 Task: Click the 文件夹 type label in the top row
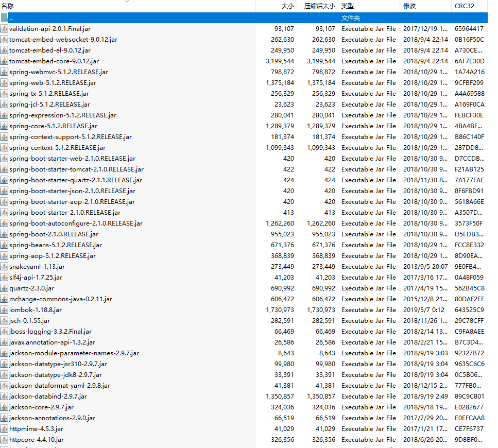tap(351, 18)
